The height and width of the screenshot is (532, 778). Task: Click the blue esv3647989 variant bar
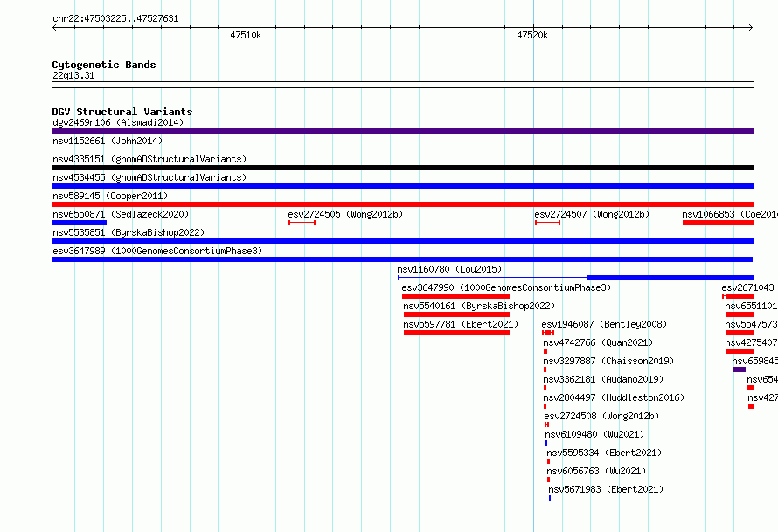(x=402, y=259)
